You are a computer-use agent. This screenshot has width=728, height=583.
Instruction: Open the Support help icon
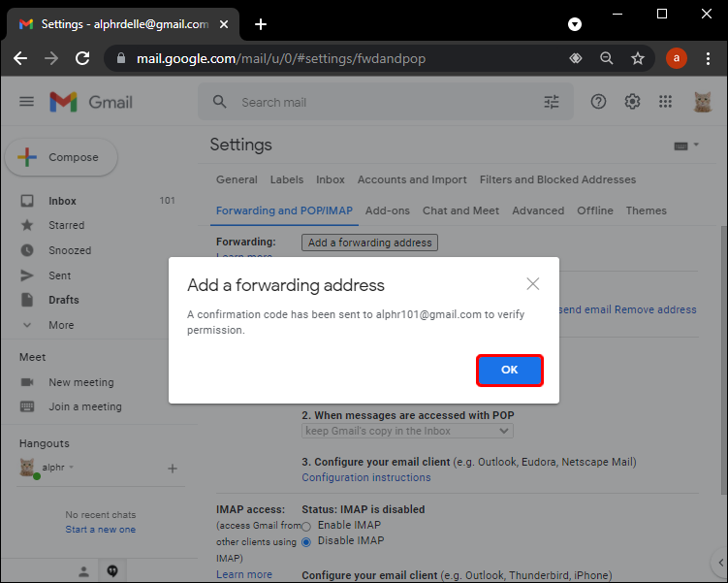(598, 102)
